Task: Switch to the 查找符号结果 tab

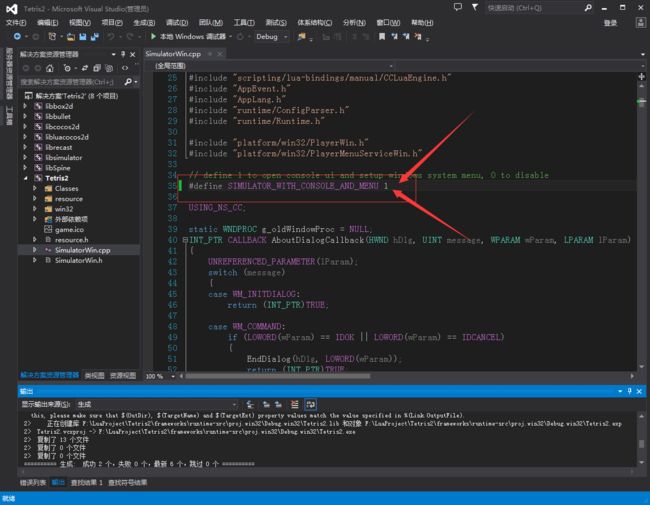Action: click(127, 483)
